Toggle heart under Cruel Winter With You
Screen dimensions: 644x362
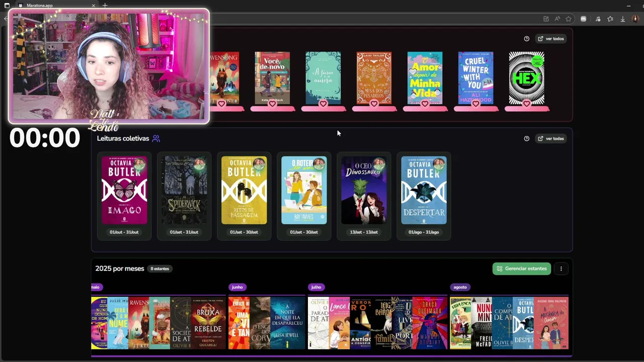click(x=475, y=104)
